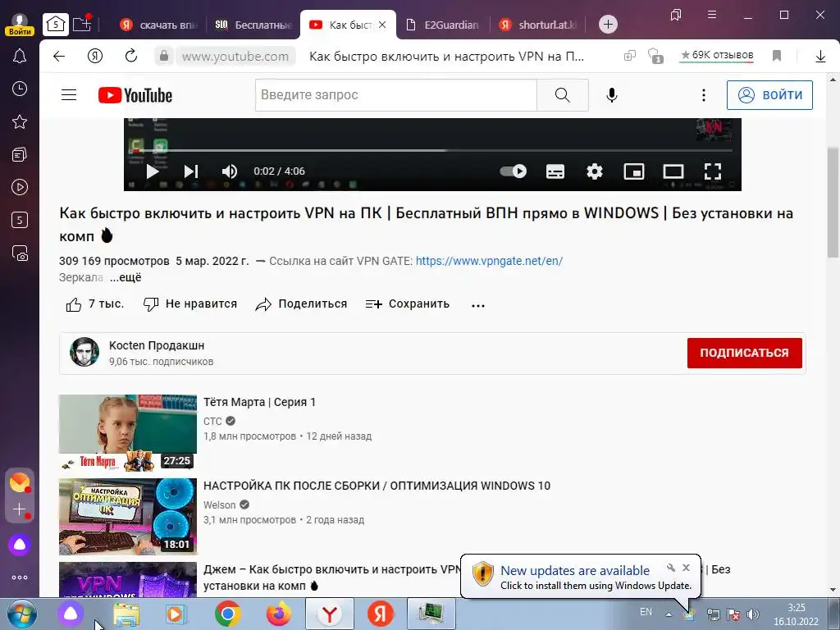Launch Firefox from taskbar
The image size is (840, 630).
tap(279, 614)
